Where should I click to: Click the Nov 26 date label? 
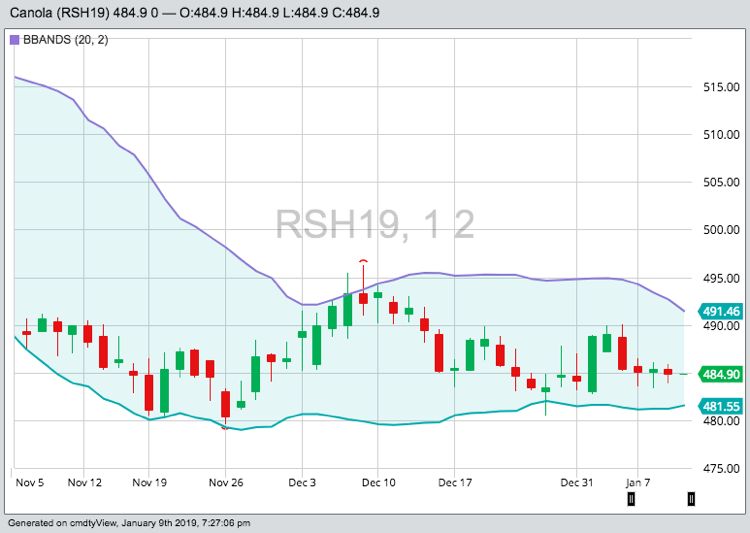point(226,482)
